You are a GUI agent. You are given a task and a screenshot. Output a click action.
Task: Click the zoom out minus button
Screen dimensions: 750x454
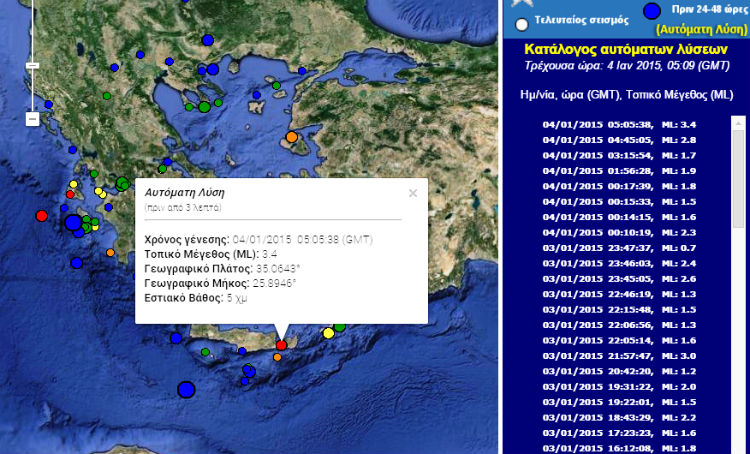[x=32, y=119]
